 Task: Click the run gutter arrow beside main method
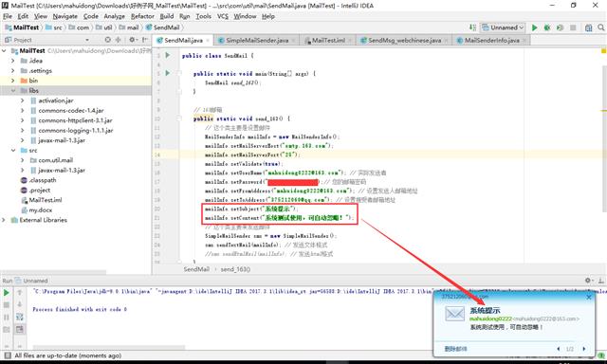tap(168, 73)
